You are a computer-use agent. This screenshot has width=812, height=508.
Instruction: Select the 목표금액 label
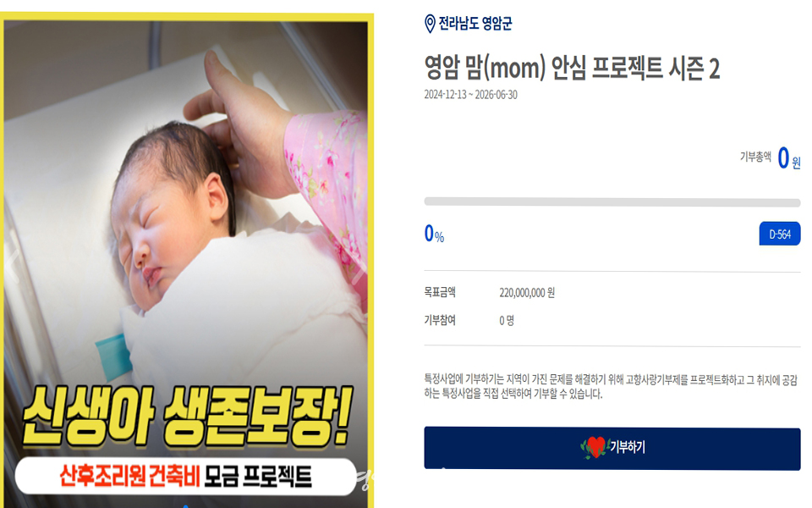click(440, 292)
